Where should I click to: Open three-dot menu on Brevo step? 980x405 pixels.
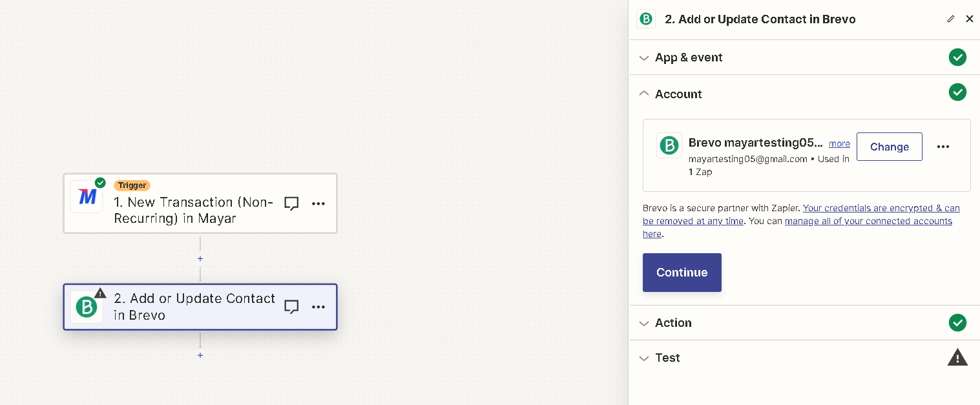(318, 307)
